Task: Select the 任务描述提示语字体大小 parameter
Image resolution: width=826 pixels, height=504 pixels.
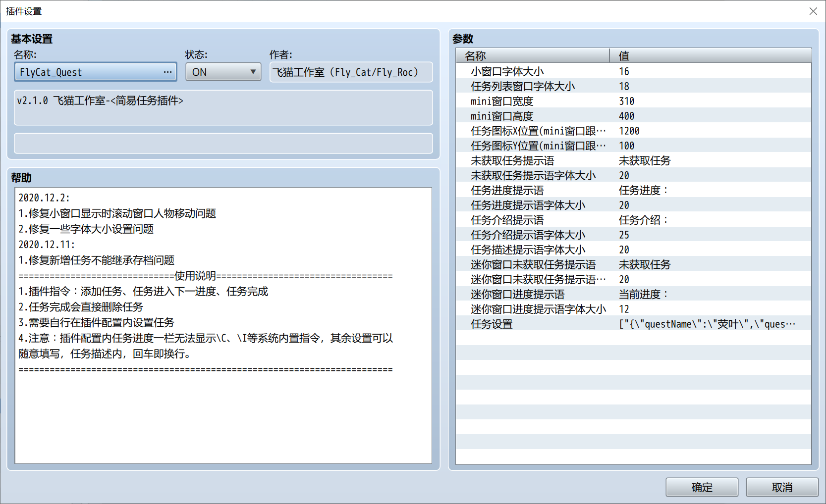Action: pos(633,250)
